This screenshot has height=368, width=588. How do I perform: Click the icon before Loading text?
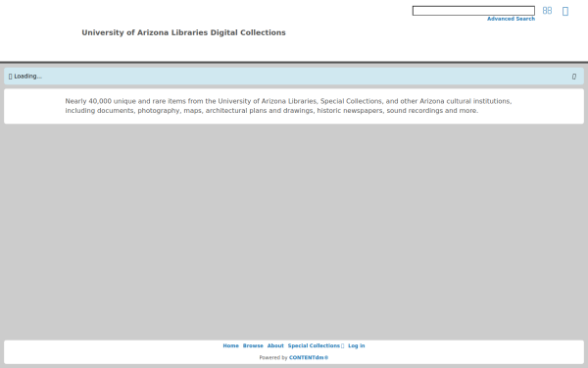coord(10,77)
